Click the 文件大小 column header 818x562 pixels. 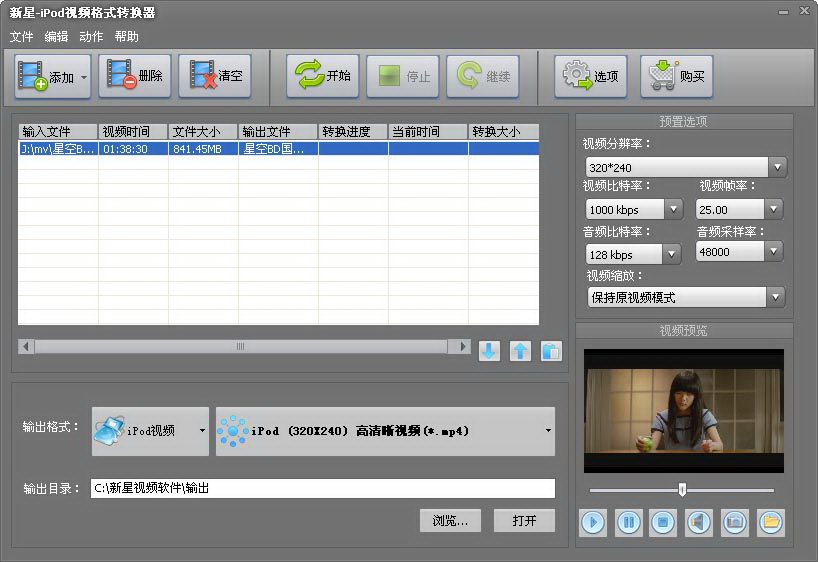[x=203, y=131]
